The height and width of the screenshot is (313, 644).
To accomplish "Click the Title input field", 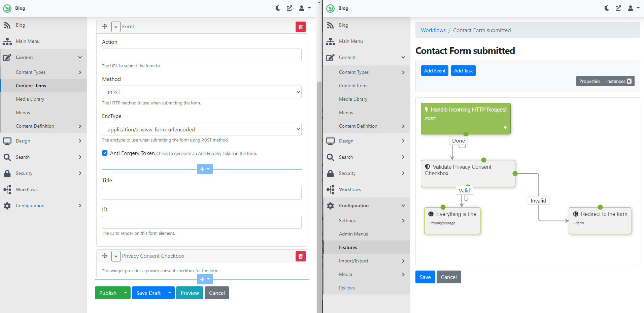I will (202, 193).
